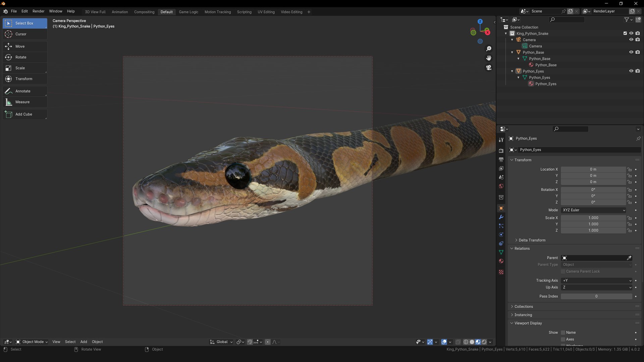Toggle the King_Python_Snake collection exclude checkbox
This screenshot has width=644, height=362.
pyautogui.click(x=625, y=33)
